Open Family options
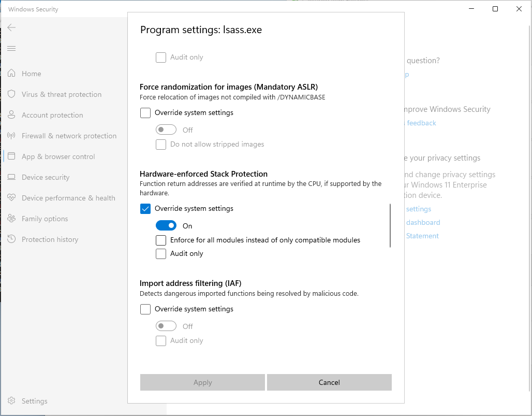532x416 pixels. [45, 219]
